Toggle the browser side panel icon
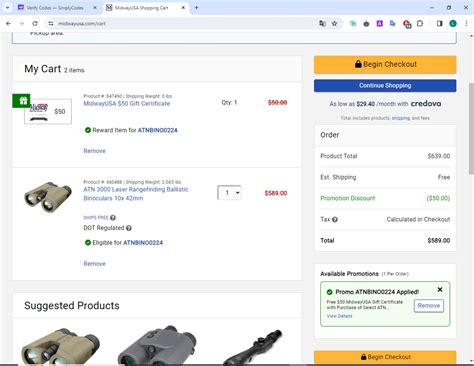 (439, 24)
